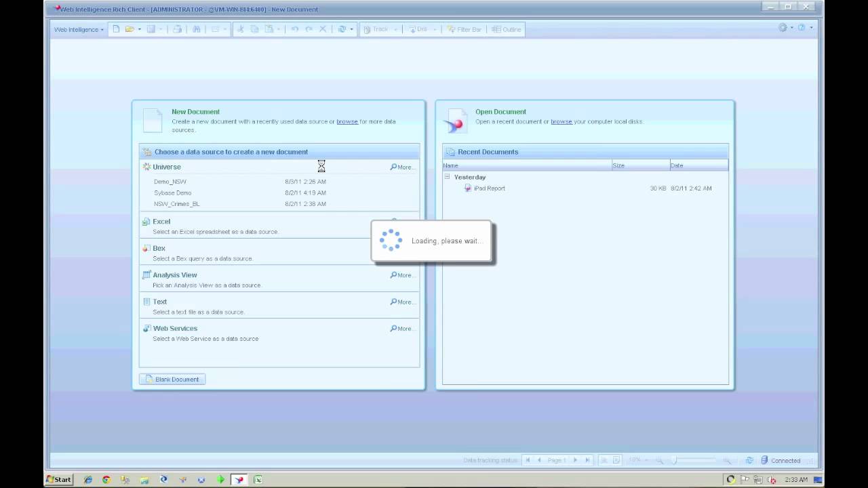Screen dimensions: 868x488
Task: Click More next to Text
Action: [x=402, y=302]
